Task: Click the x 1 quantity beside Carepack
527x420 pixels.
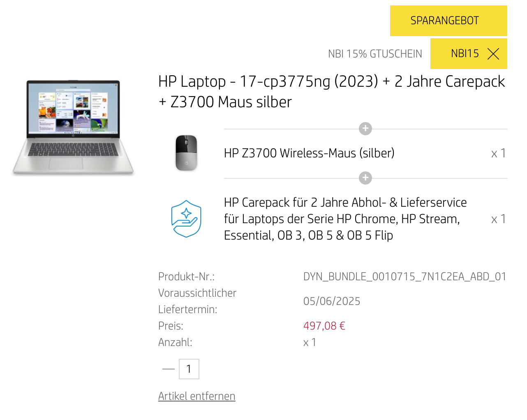Action: (x=499, y=219)
